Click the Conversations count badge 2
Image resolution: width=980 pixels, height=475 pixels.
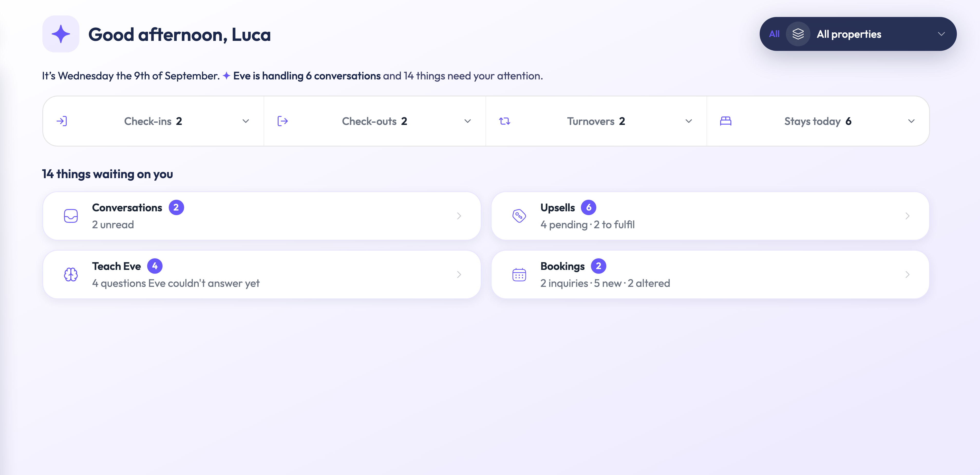click(176, 208)
